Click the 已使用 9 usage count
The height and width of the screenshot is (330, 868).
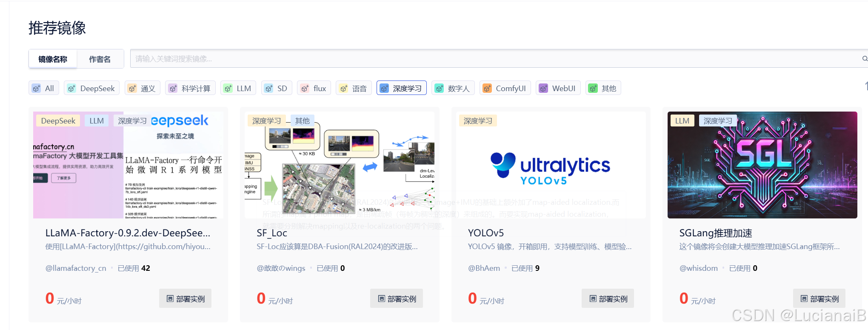[525, 268]
